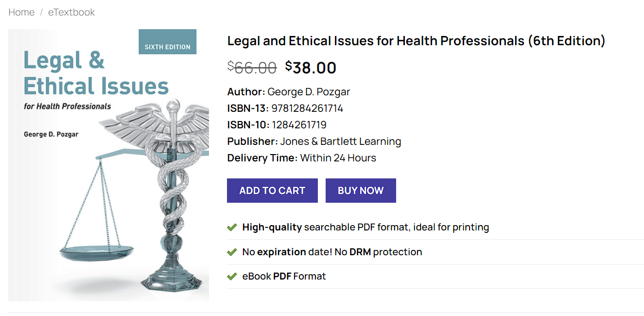644x316 pixels.
Task: Click the breadcrumb separator slash
Action: pyautogui.click(x=40, y=12)
